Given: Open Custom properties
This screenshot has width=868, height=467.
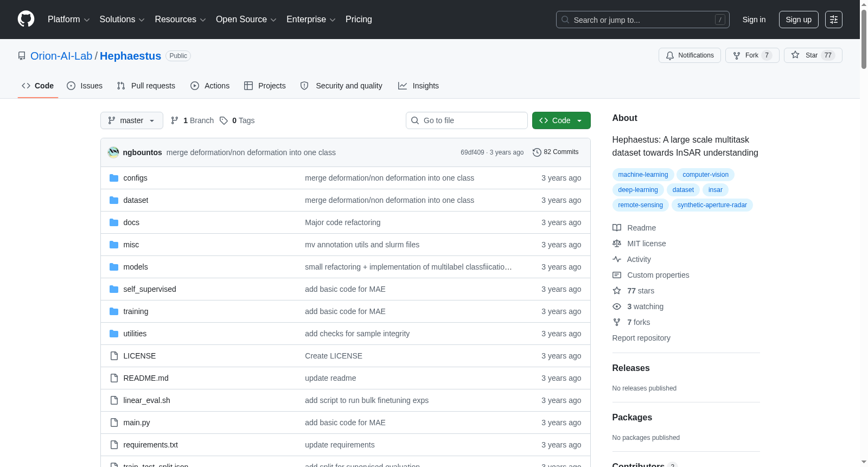Looking at the screenshot, I should pyautogui.click(x=651, y=275).
